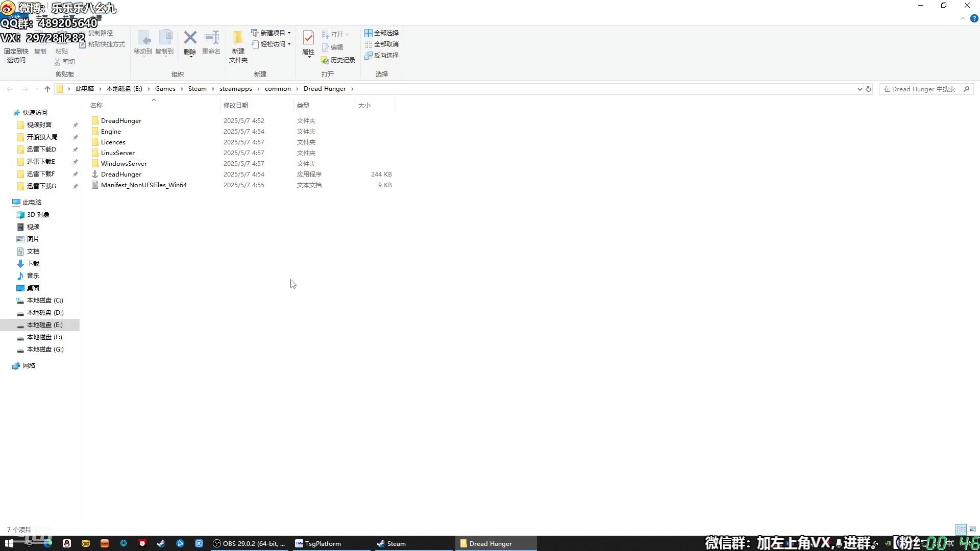Sort by Size (大小) column
This screenshot has height=551, width=980.
coord(375,106)
